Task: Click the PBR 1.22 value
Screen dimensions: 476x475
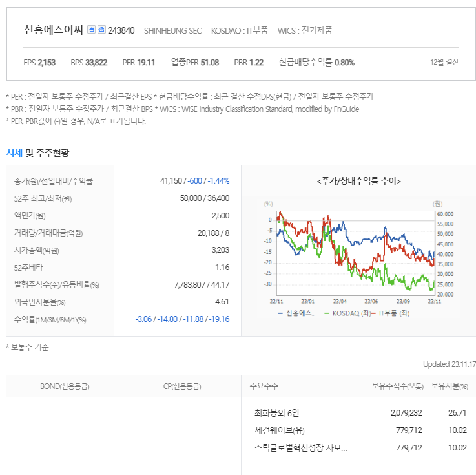Action: click(249, 63)
